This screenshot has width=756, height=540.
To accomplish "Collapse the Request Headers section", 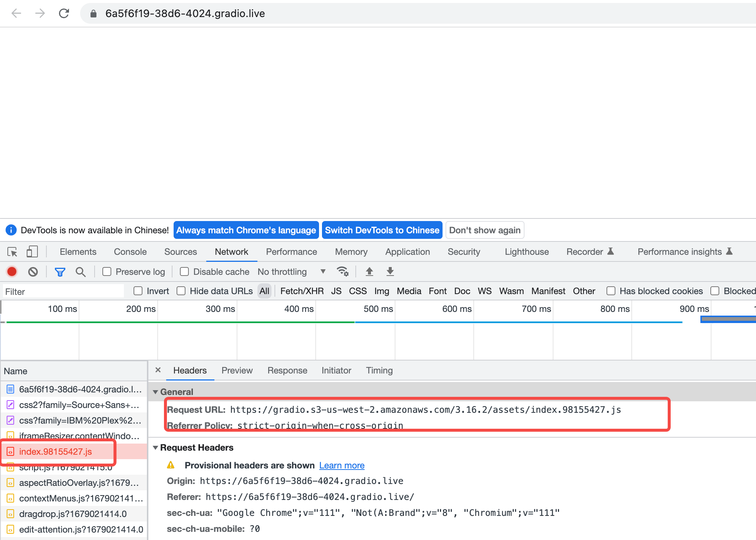I will pyautogui.click(x=155, y=448).
